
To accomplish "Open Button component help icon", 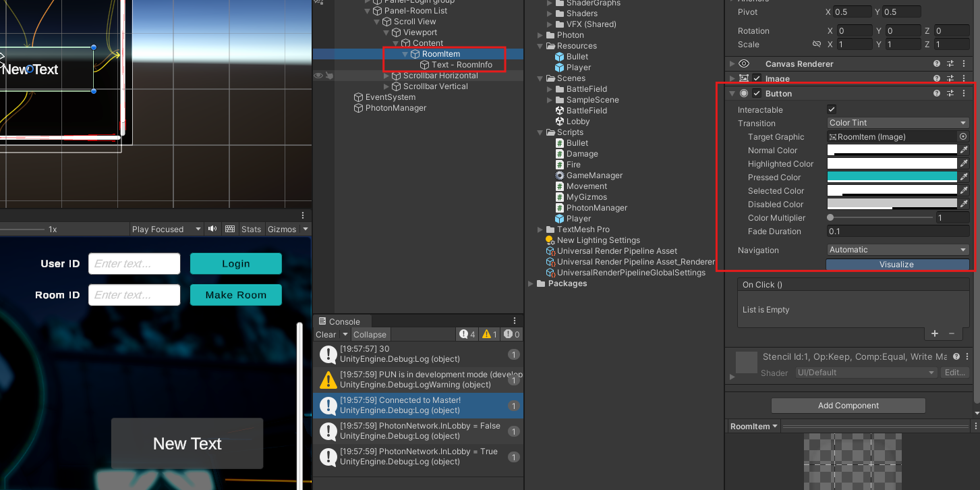I will tap(937, 94).
